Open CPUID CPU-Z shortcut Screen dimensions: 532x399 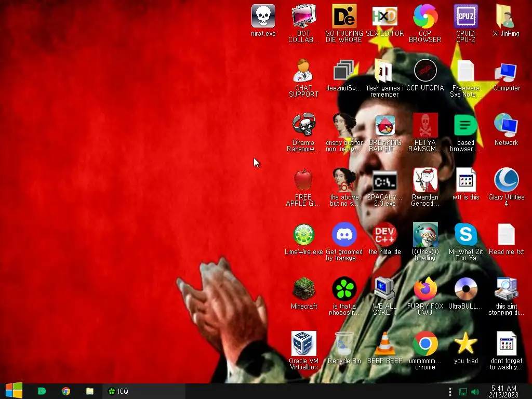[466, 16]
